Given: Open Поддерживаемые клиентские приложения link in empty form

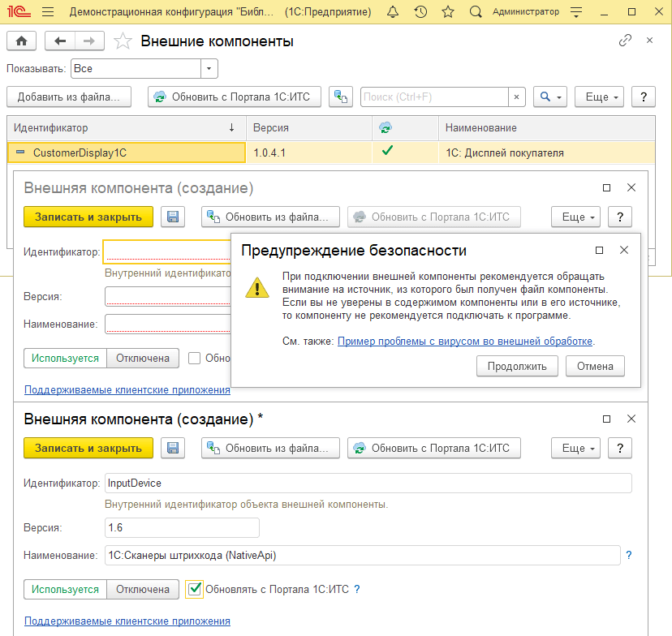Looking at the screenshot, I should click(127, 389).
